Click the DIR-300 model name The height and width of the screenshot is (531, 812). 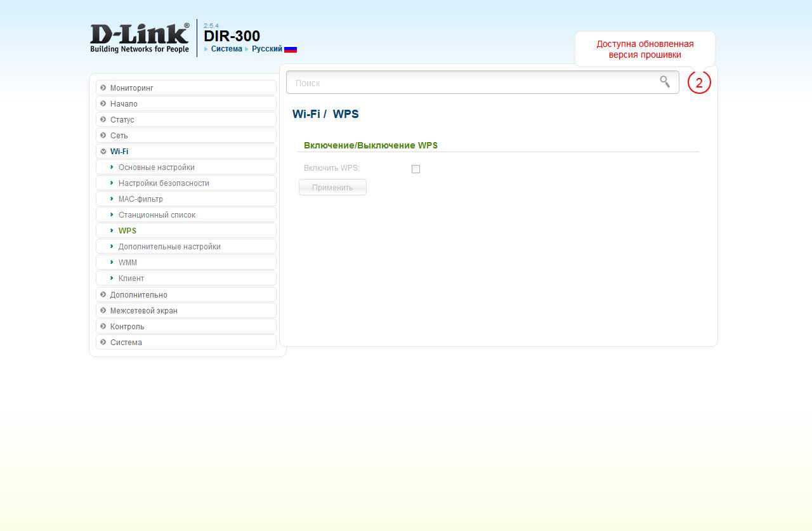(232, 36)
